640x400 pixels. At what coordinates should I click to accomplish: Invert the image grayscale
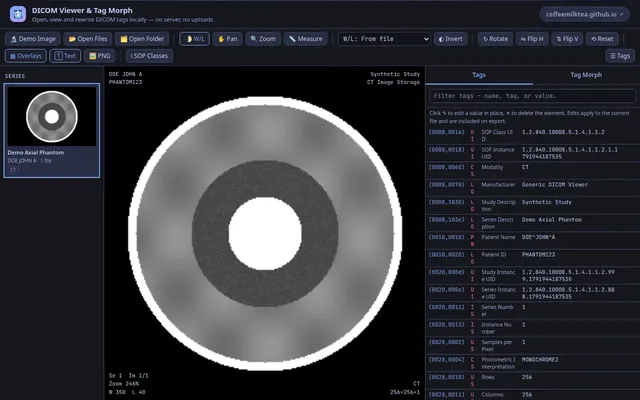[451, 39]
